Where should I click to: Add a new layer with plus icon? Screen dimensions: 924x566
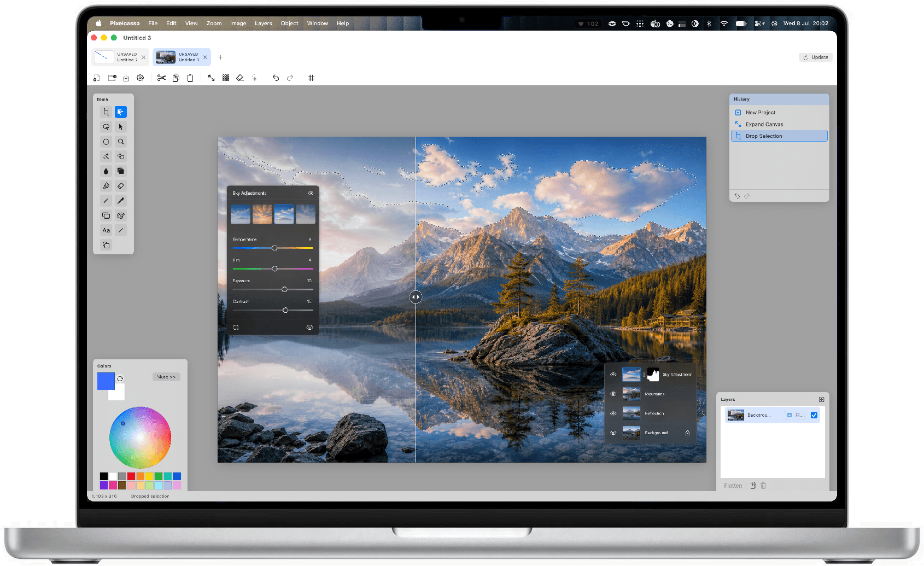pyautogui.click(x=821, y=399)
